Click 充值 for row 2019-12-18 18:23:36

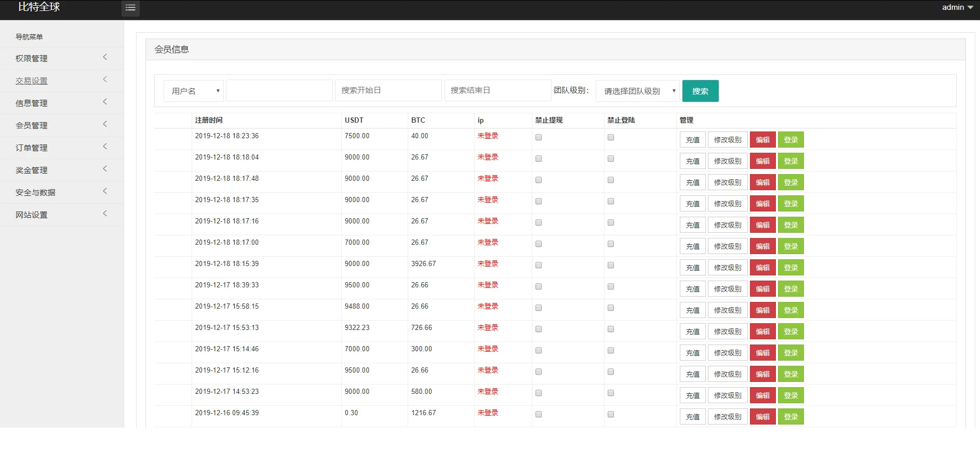click(x=693, y=140)
